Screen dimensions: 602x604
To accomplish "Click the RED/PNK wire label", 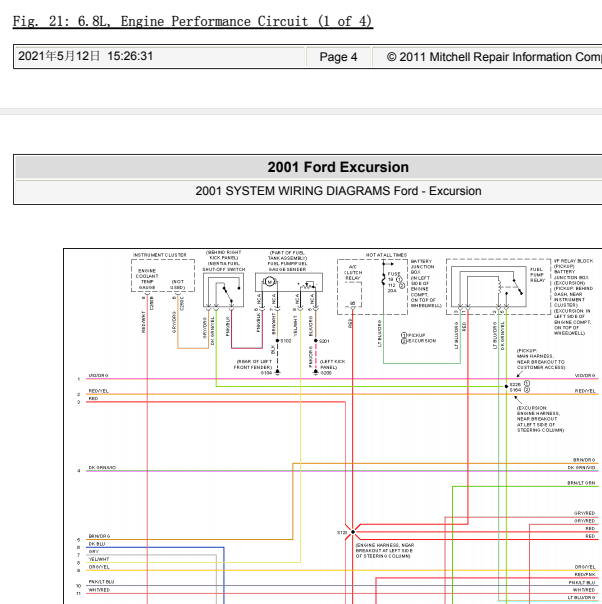I will click(x=585, y=574).
